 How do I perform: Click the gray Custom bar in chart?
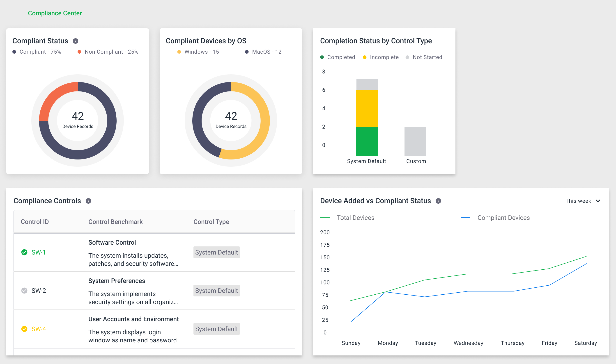tap(415, 141)
